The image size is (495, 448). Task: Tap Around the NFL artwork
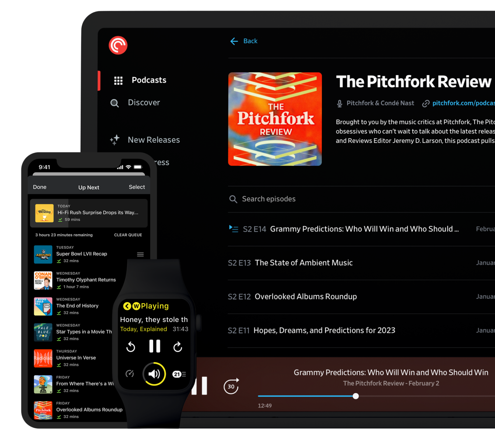pyautogui.click(x=43, y=254)
